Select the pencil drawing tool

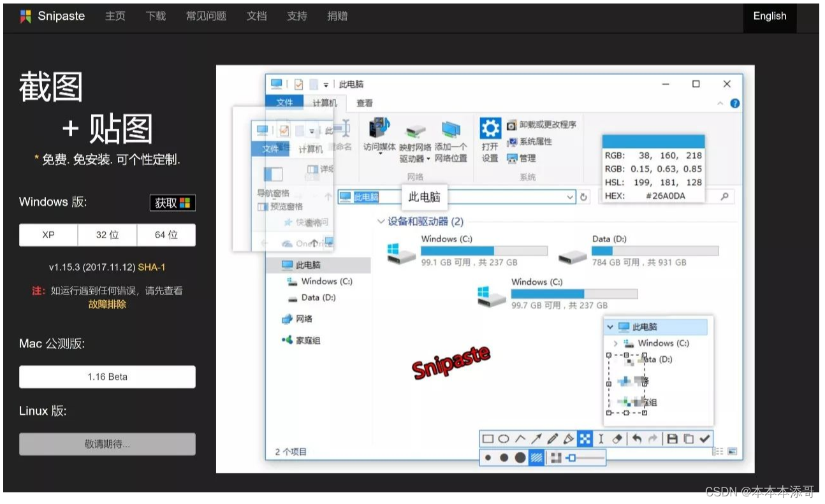click(553, 439)
